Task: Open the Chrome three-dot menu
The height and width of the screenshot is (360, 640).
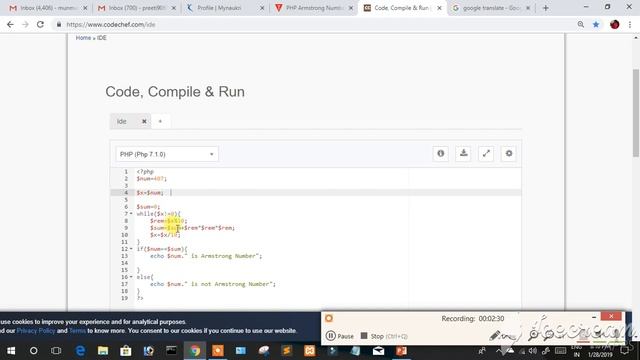Action: pyautogui.click(x=630, y=24)
